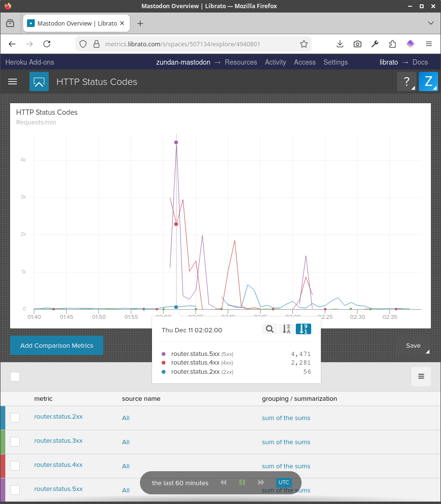Tick the select-all metrics checkbox
This screenshot has height=504, width=441.
coord(15,376)
